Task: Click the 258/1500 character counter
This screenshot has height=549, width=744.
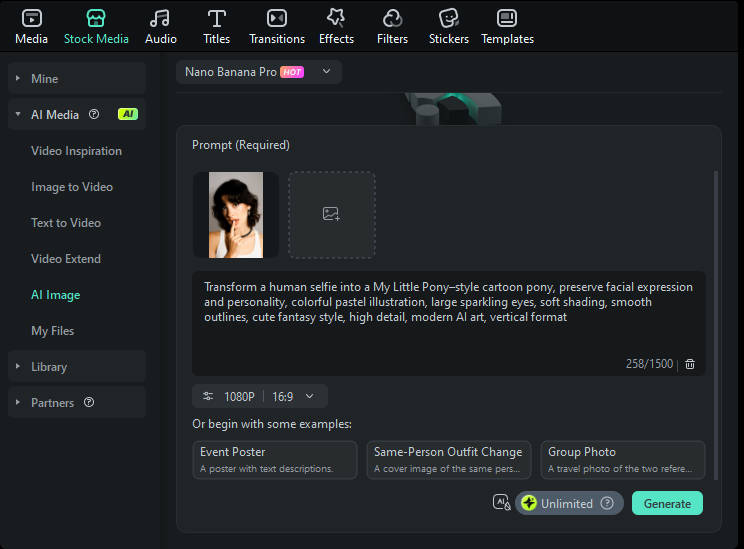Action: pos(649,364)
